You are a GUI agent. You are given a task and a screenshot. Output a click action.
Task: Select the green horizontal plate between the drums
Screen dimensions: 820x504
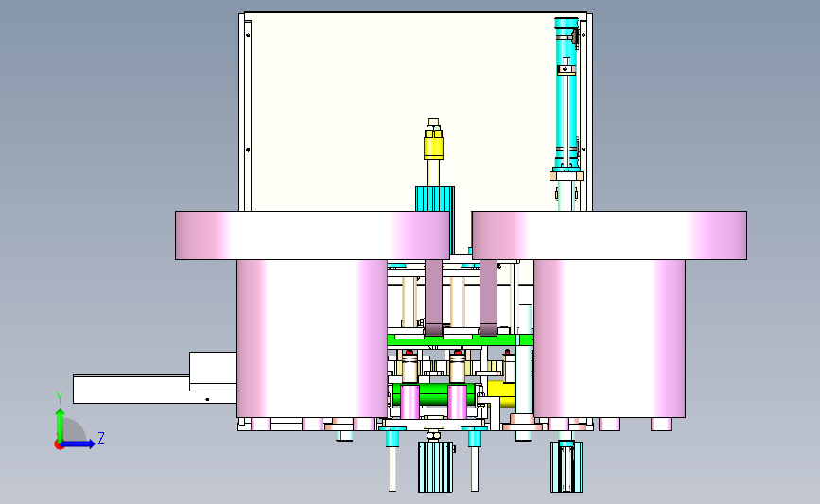pos(461,339)
